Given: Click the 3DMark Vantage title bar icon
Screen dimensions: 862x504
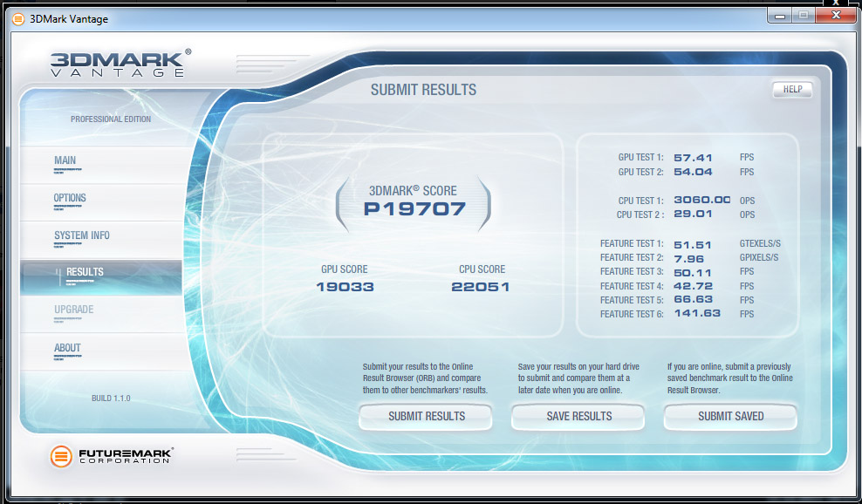Looking at the screenshot, I should (x=18, y=19).
